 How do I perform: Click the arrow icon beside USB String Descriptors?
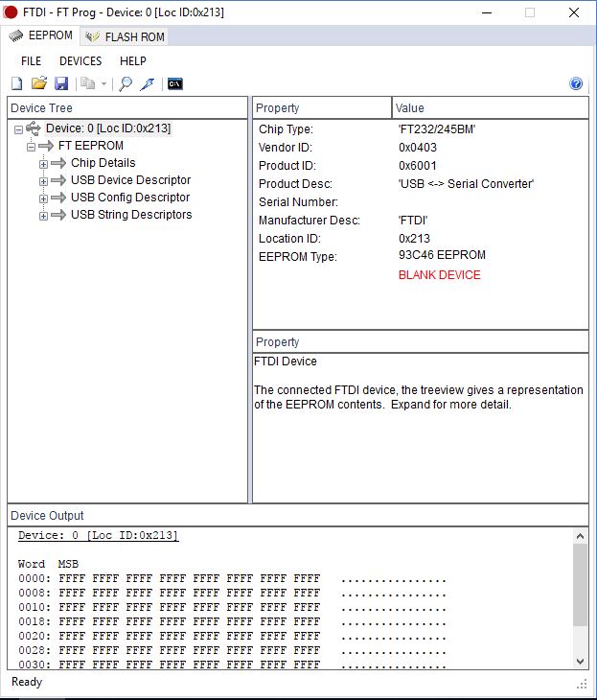(x=58, y=215)
